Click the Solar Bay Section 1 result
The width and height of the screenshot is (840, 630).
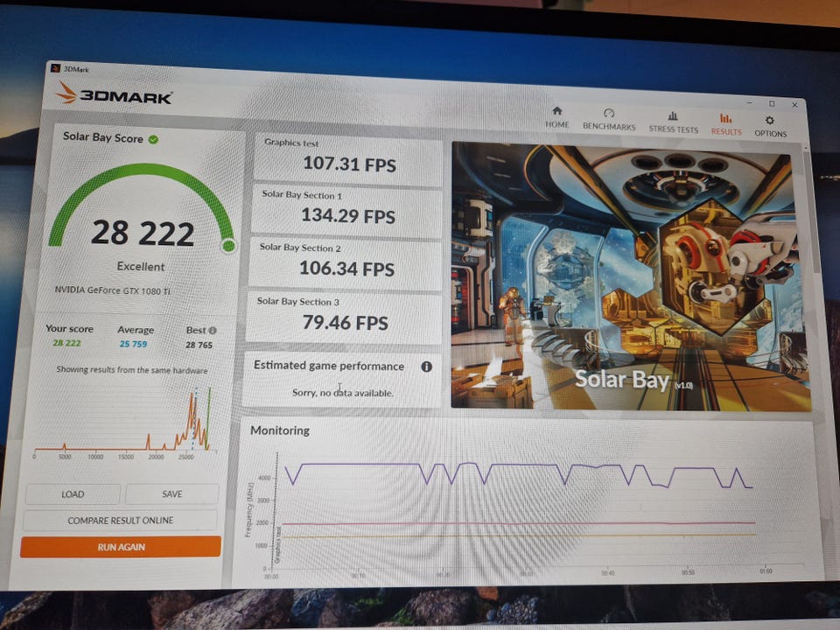click(346, 211)
